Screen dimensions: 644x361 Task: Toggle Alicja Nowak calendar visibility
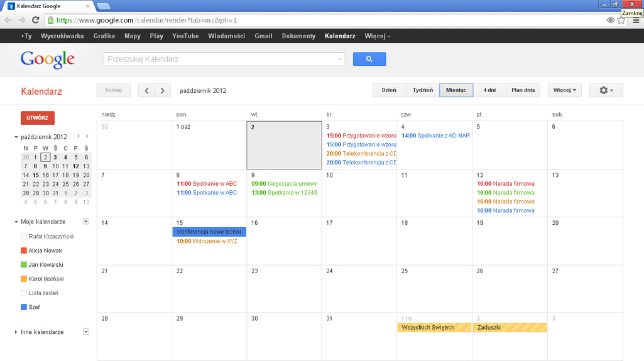[x=24, y=251]
